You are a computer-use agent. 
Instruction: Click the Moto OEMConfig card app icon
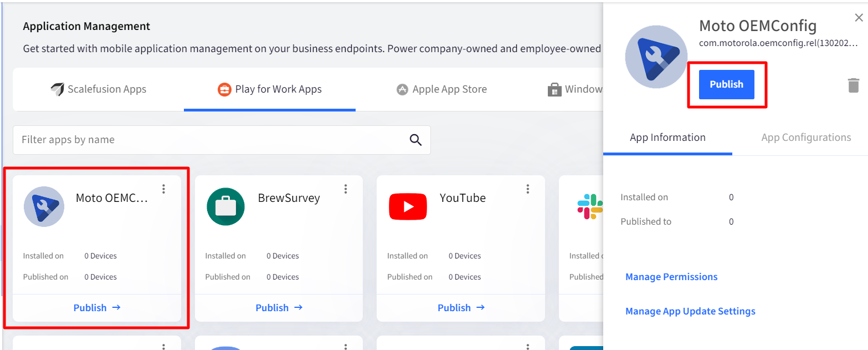coord(44,206)
